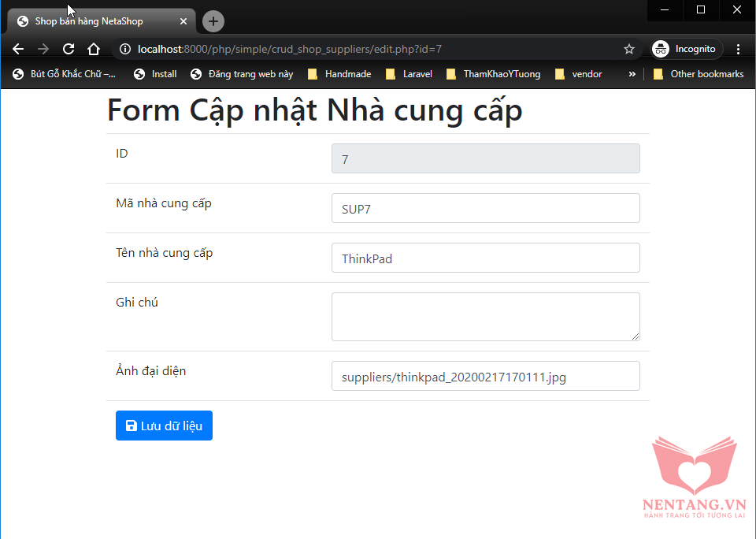Click inside the Ghi chú textarea
Screen dimensions: 756x539
click(485, 317)
